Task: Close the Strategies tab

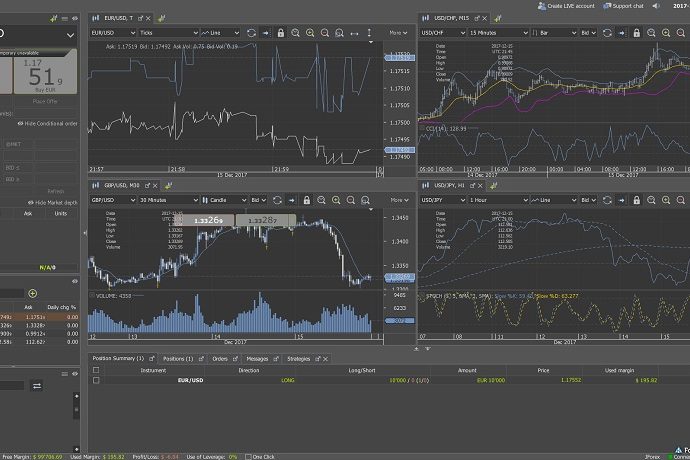Action: click(326, 359)
